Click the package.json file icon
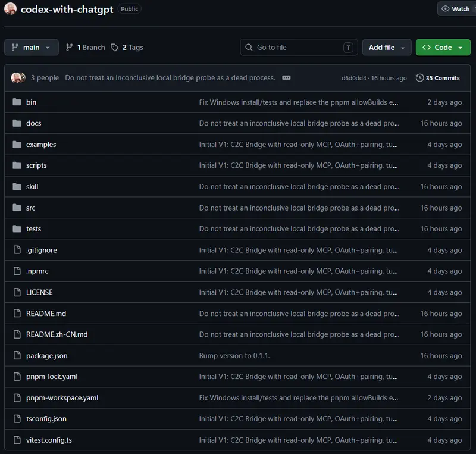476x454 pixels. [x=17, y=355]
